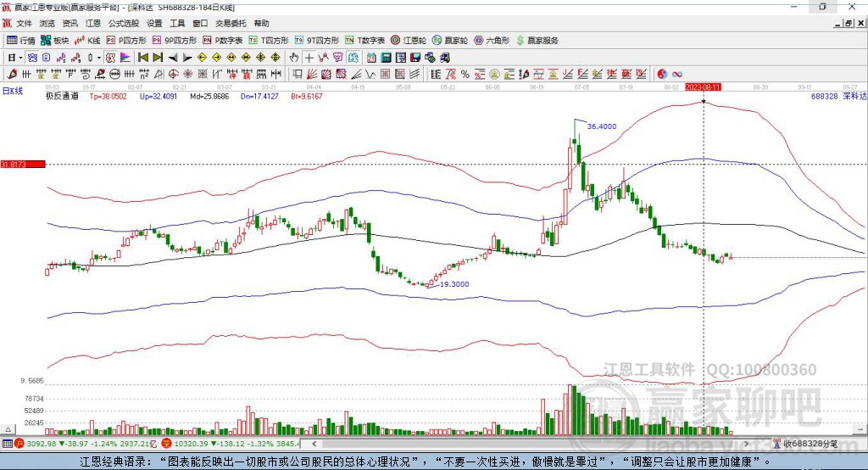Open the 江恩 menu
Viewport: 868px width, 470px height.
[93, 23]
